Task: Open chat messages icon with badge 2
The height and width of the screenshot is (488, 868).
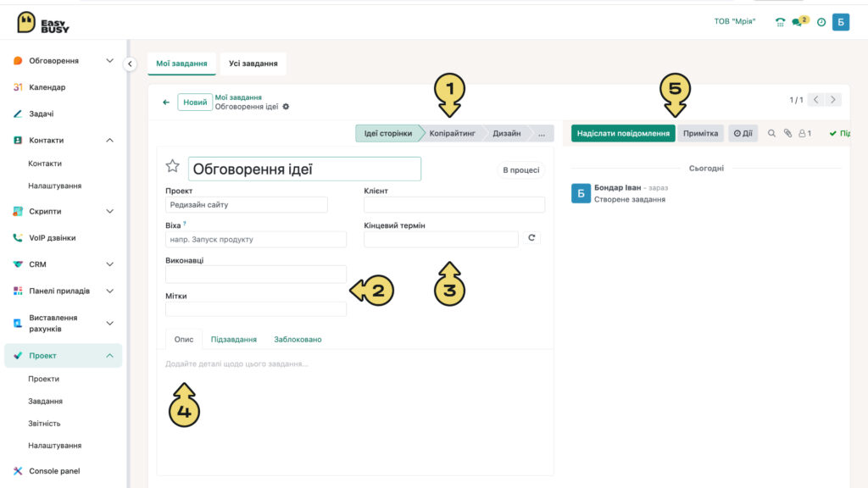Action: (800, 21)
